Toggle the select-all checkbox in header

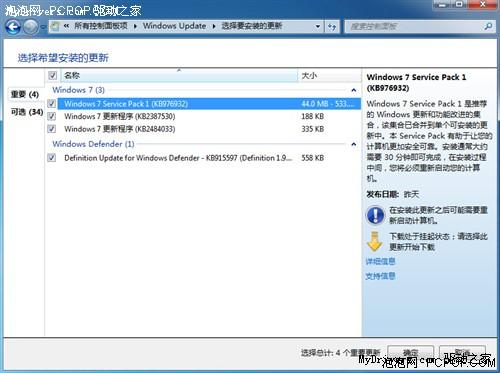click(52, 75)
